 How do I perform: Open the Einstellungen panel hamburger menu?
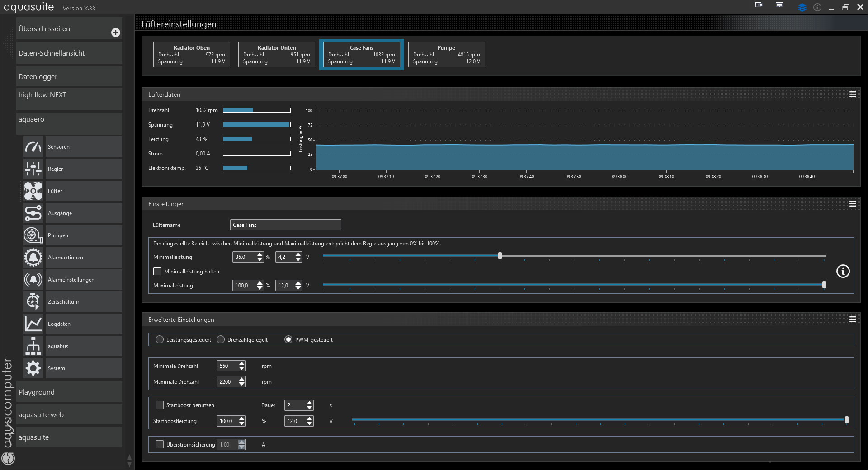(x=853, y=204)
